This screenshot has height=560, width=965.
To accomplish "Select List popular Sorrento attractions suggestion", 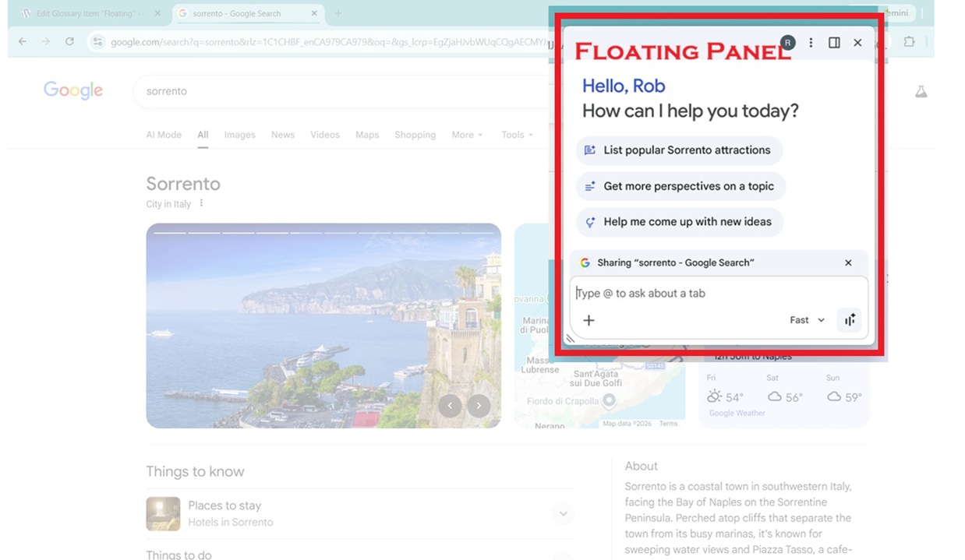I will pos(679,150).
